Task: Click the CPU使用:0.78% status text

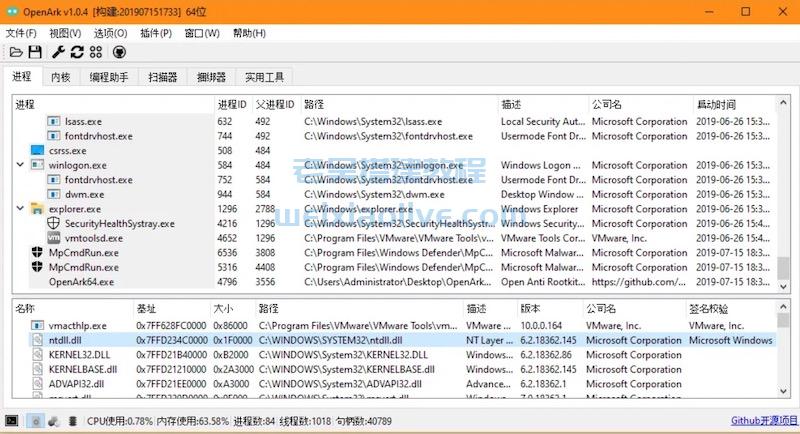Action: click(119, 421)
